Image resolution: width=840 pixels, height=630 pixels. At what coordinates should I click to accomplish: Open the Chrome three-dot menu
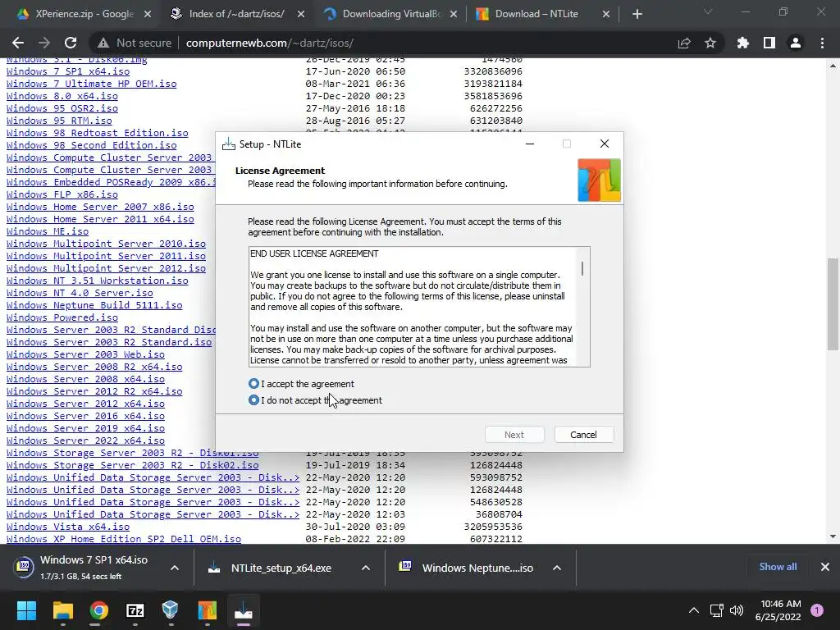(822, 43)
